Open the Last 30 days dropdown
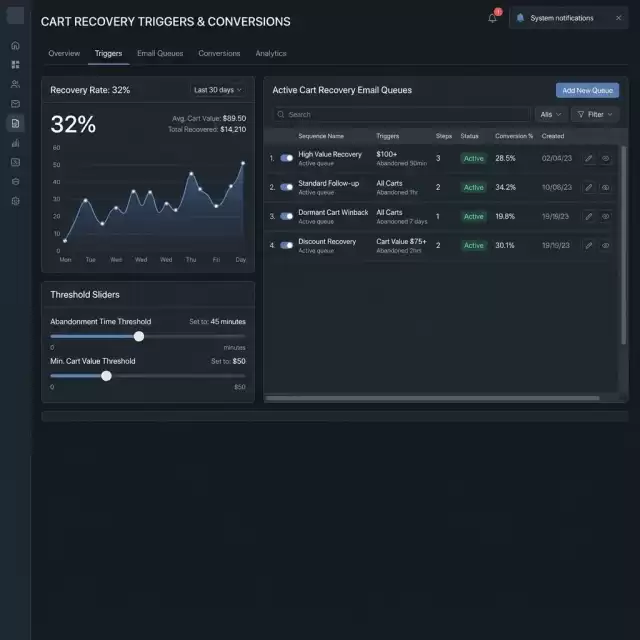Screen dimensions: 640x640 (218, 90)
